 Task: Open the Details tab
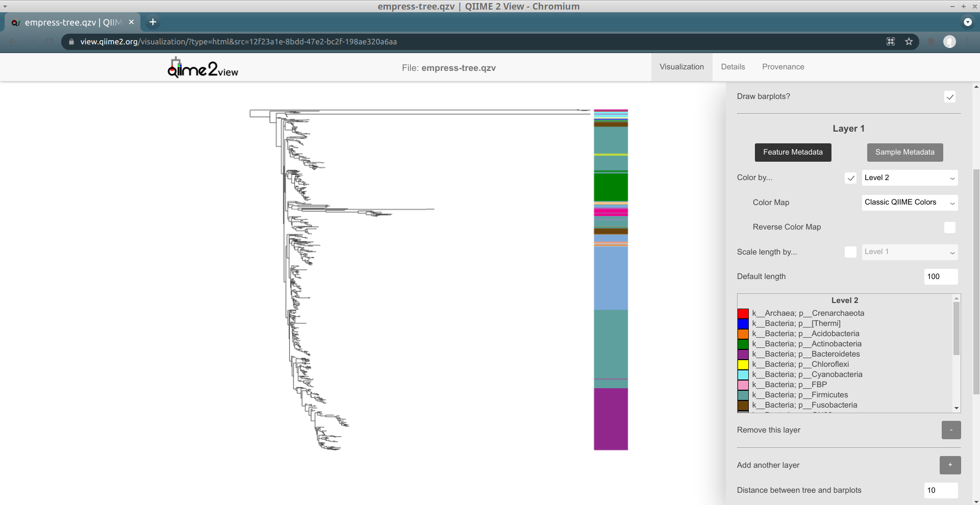(733, 67)
